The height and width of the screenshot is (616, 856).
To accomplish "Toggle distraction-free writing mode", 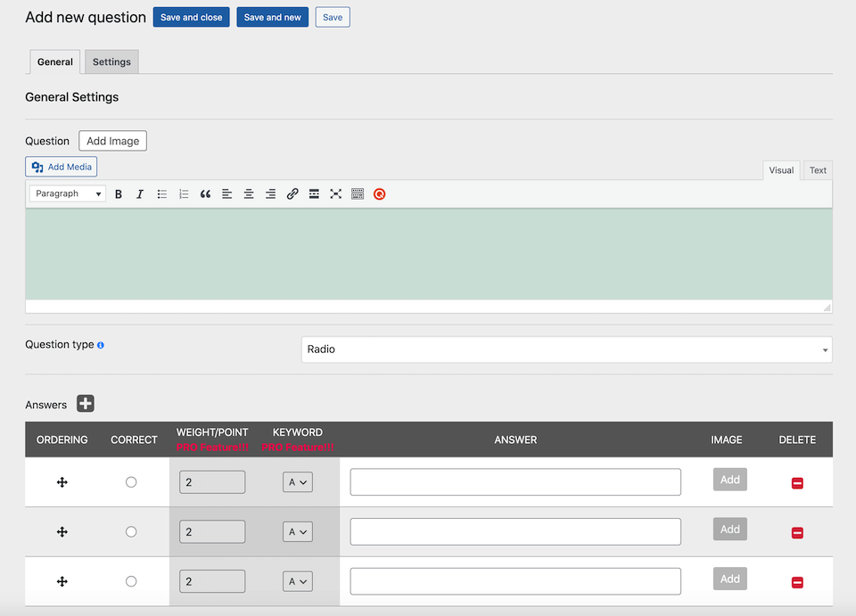I will click(334, 193).
